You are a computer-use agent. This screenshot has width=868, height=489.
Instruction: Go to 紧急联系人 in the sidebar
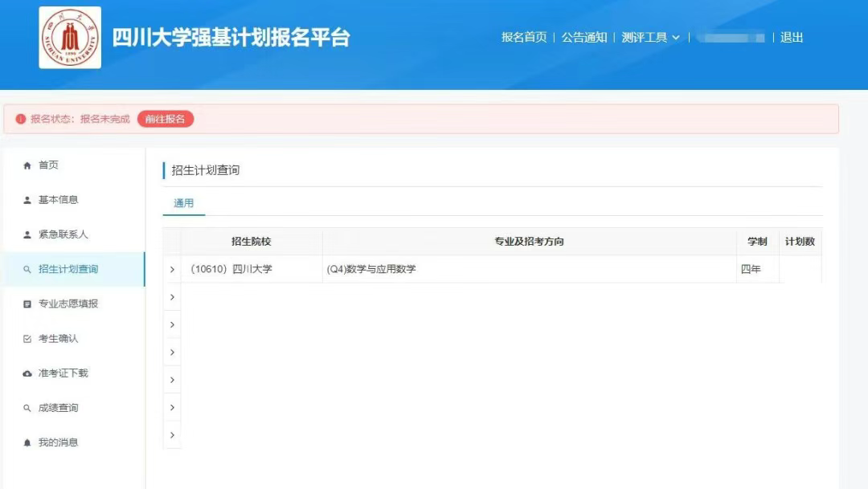coord(74,234)
